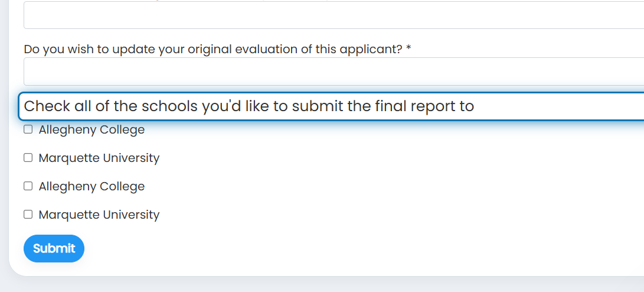Tick the first Marquette University checkbox
The image size is (644, 292).
pyautogui.click(x=28, y=158)
